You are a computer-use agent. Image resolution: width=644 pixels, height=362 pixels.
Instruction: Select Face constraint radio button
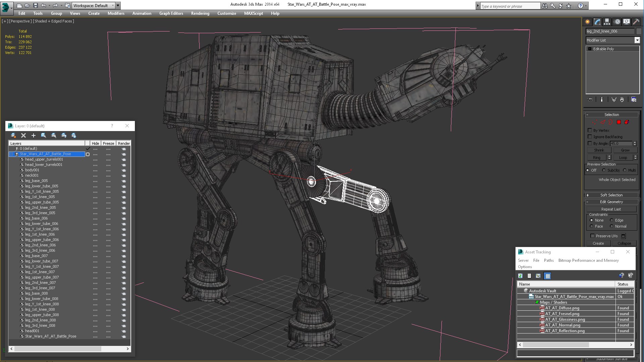591,226
